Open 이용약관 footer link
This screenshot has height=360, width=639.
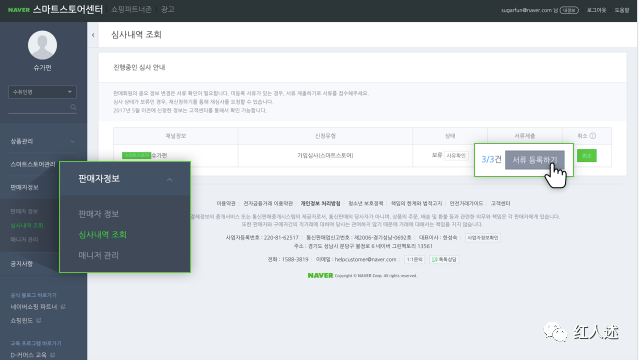point(226,203)
